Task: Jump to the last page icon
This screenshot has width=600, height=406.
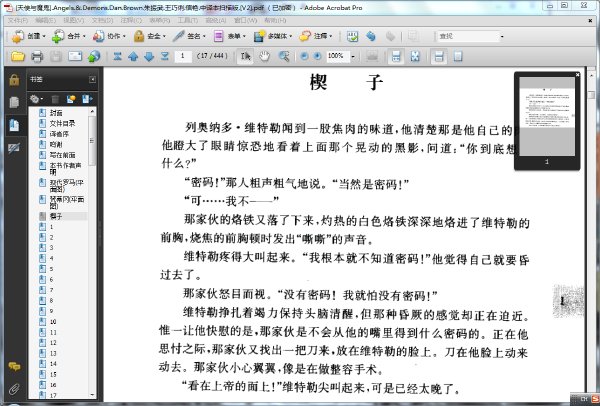Action: 165,57
